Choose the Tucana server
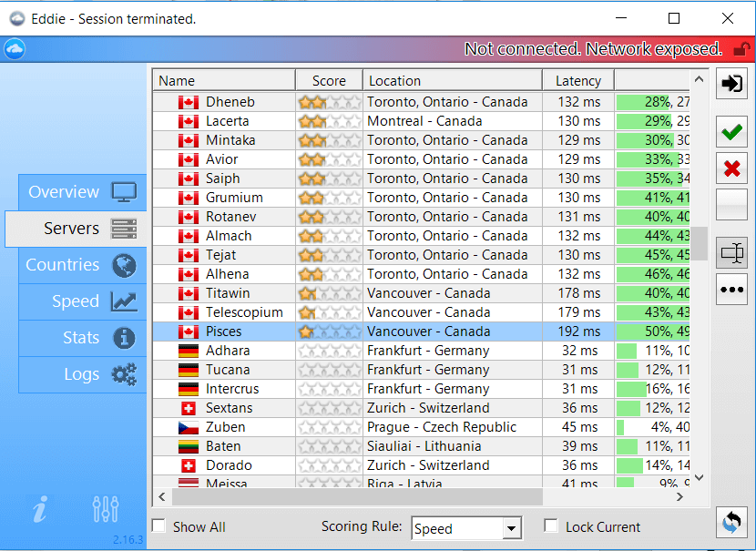This screenshot has height=551, width=756. (x=422, y=370)
